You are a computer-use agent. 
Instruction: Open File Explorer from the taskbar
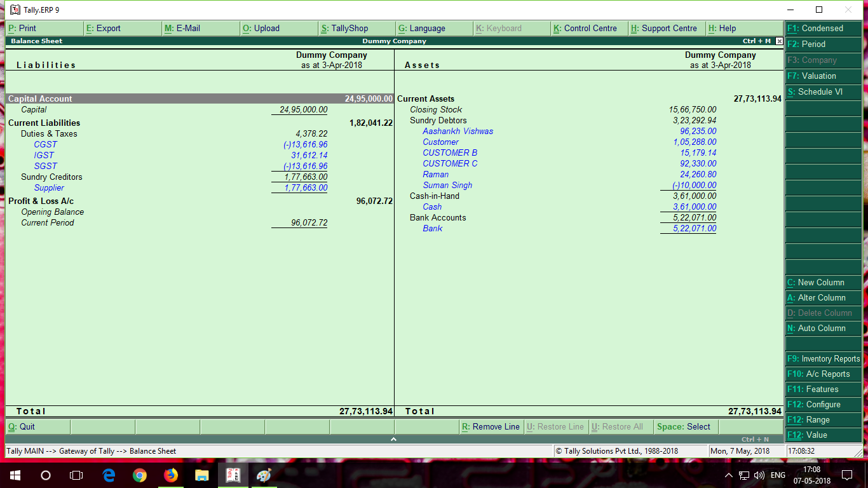(x=201, y=475)
